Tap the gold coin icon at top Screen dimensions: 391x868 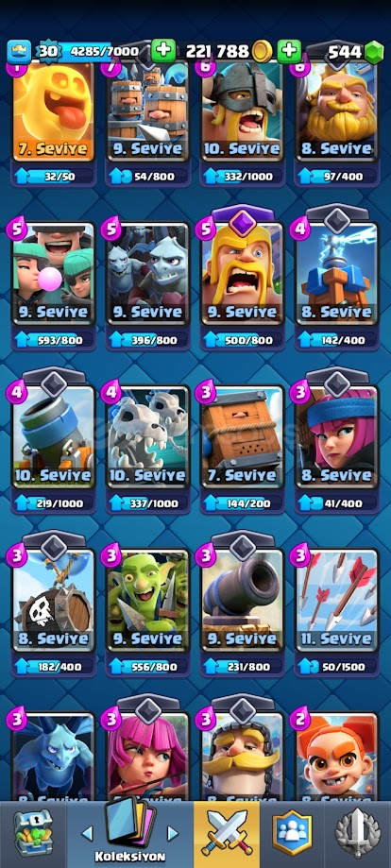pos(262,52)
